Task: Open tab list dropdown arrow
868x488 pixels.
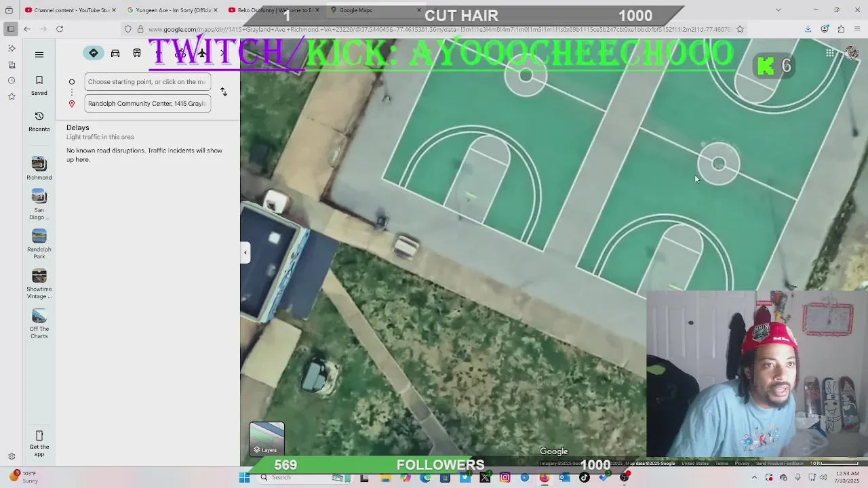Action: [x=778, y=10]
